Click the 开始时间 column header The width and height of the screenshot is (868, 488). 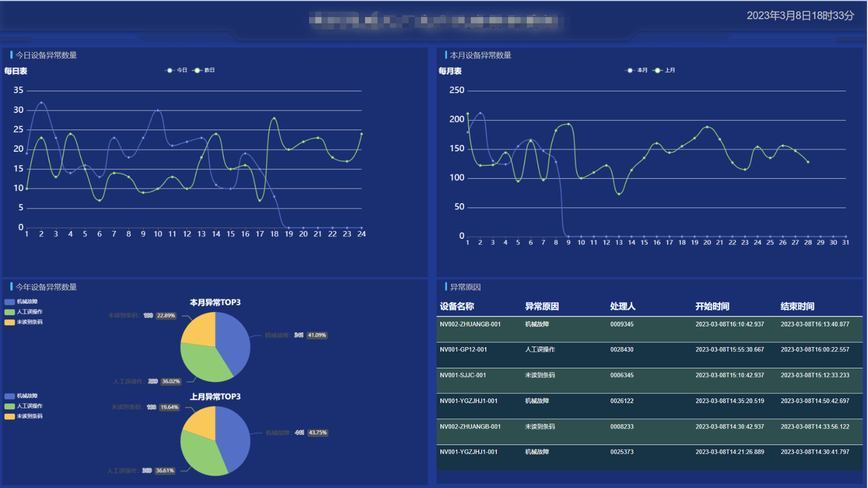click(712, 306)
